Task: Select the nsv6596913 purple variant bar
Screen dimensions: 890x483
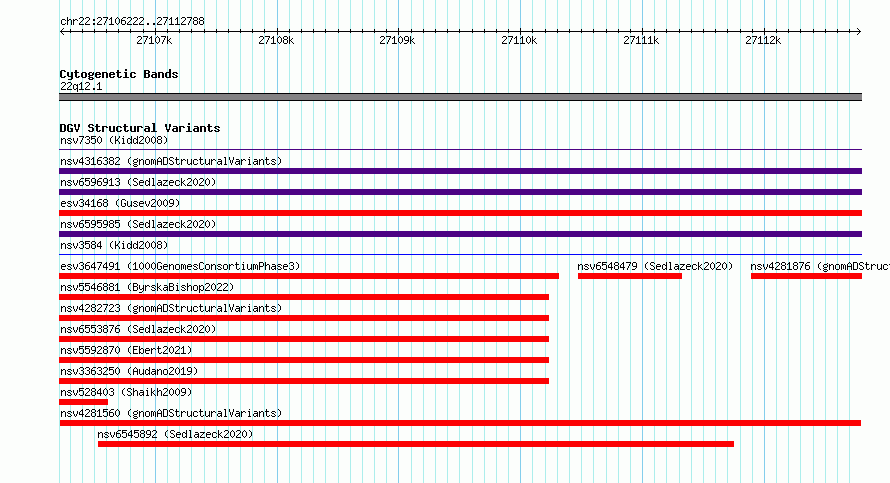Action: [x=460, y=192]
